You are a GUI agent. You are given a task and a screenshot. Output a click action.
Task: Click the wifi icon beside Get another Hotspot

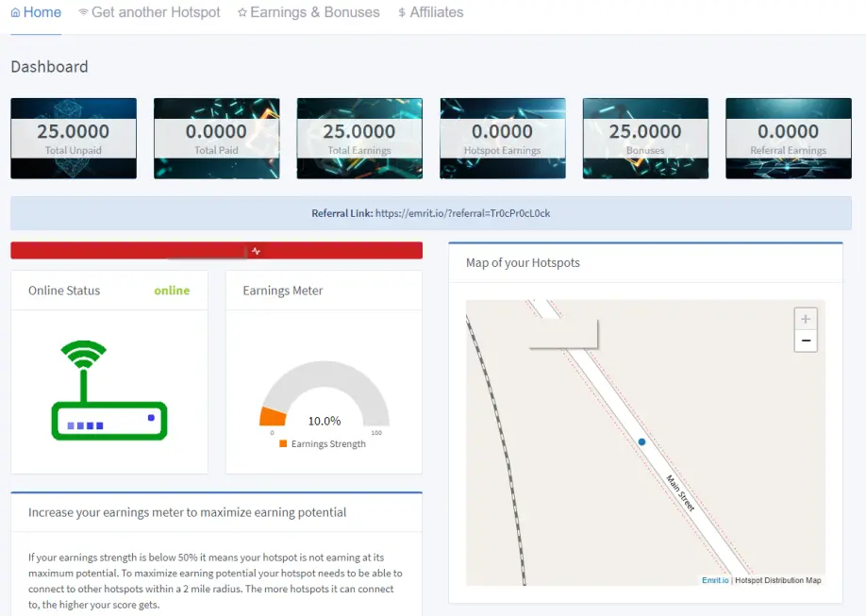83,12
